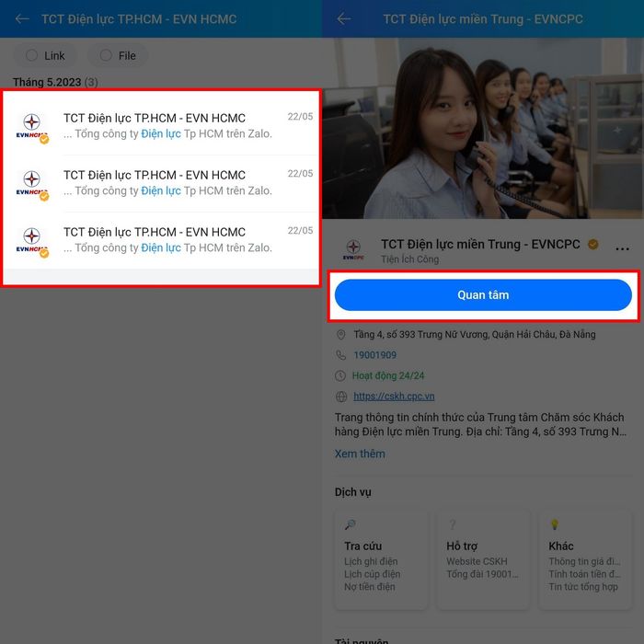
Task: Call the hotline number 19001909
Action: (375, 355)
